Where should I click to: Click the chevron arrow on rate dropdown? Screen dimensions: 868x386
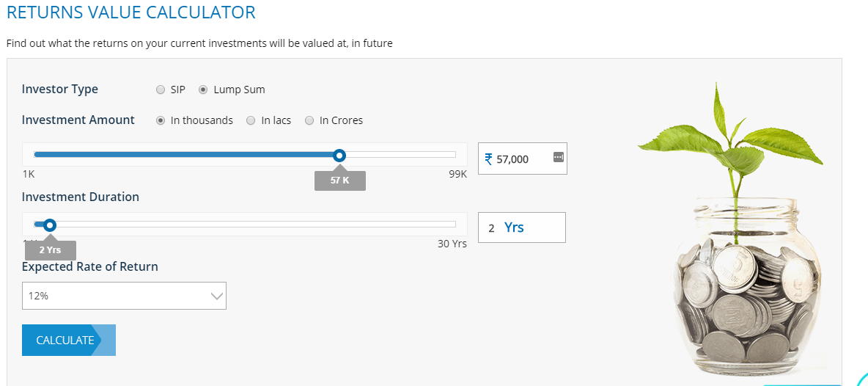(216, 296)
